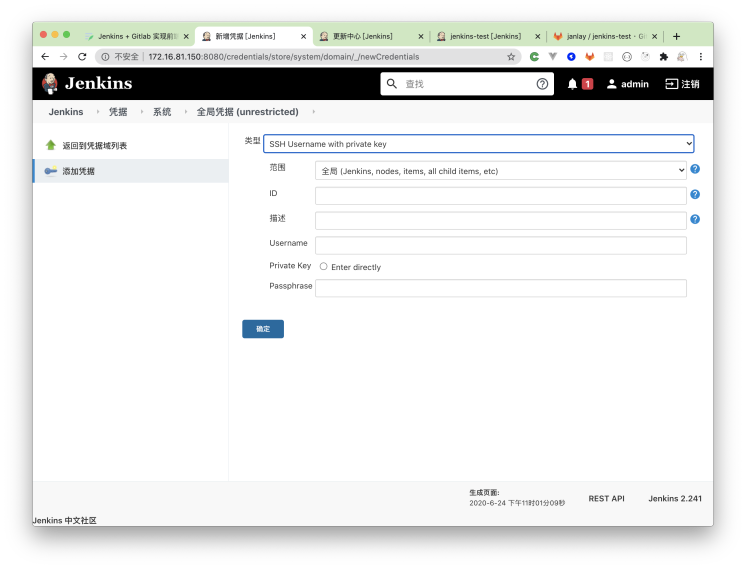Expand breadcrumb arrow after 全局凭据 (unrestricted)

click(x=314, y=112)
